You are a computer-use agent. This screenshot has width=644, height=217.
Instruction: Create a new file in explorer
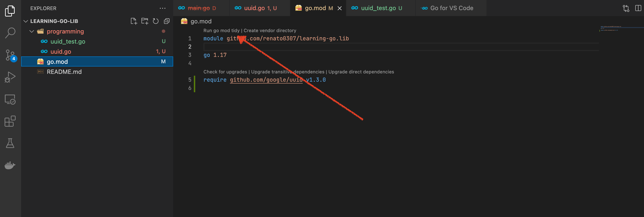click(x=134, y=21)
